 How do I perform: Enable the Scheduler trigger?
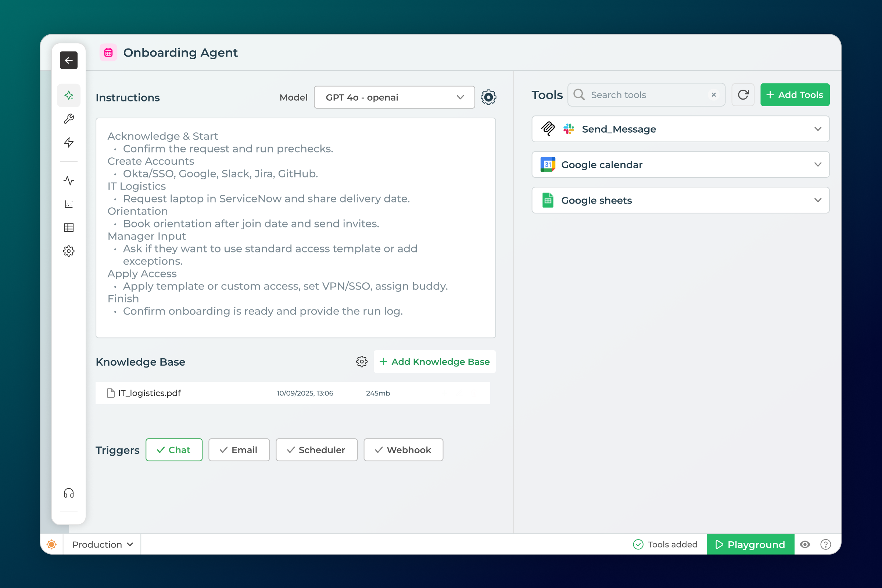point(316,449)
